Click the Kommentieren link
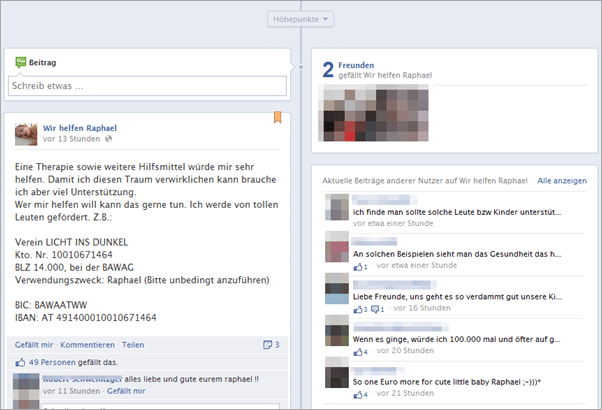The image size is (602, 410). (88, 345)
